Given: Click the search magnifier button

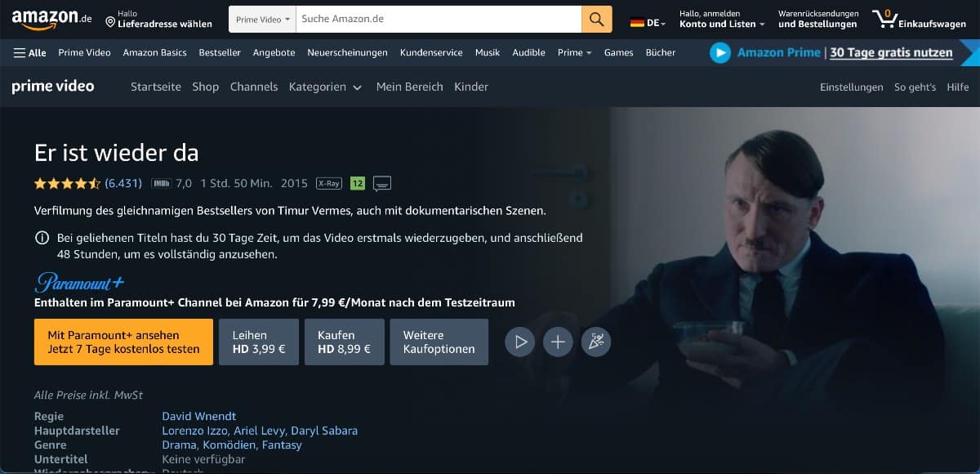Looking at the screenshot, I should coord(597,19).
